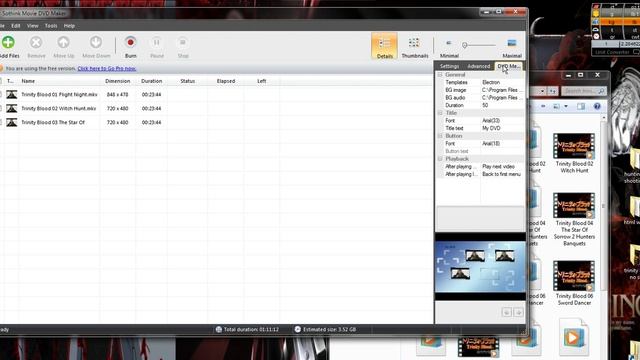
Task: Click thumbnail icon of Trinity Blood 03 row
Action: point(11,122)
